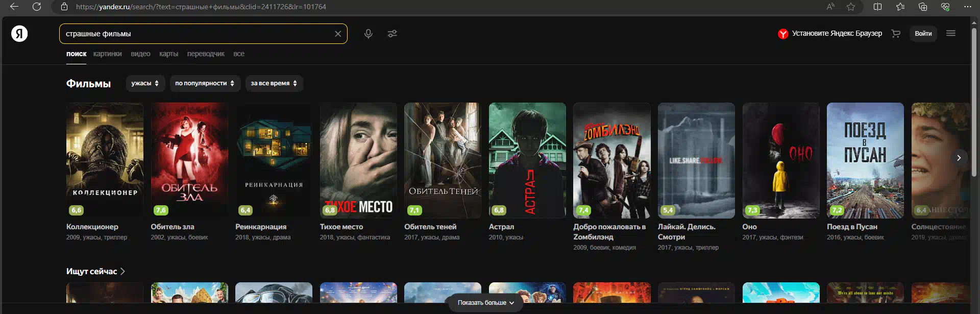Click the 'Коллекционер' title link
The image size is (980, 314).
click(92, 227)
